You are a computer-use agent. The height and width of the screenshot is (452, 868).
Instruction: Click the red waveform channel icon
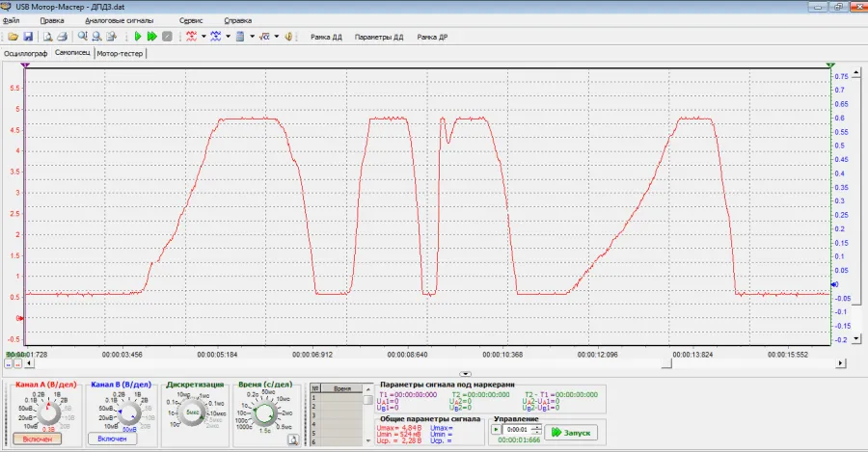tap(191, 37)
